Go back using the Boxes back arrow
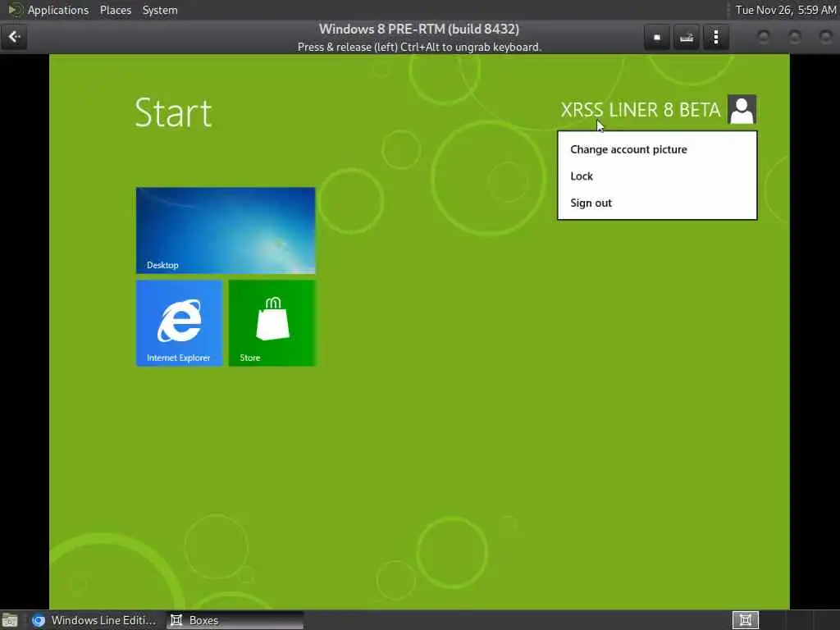Image resolution: width=840 pixels, height=630 pixels. [14, 37]
